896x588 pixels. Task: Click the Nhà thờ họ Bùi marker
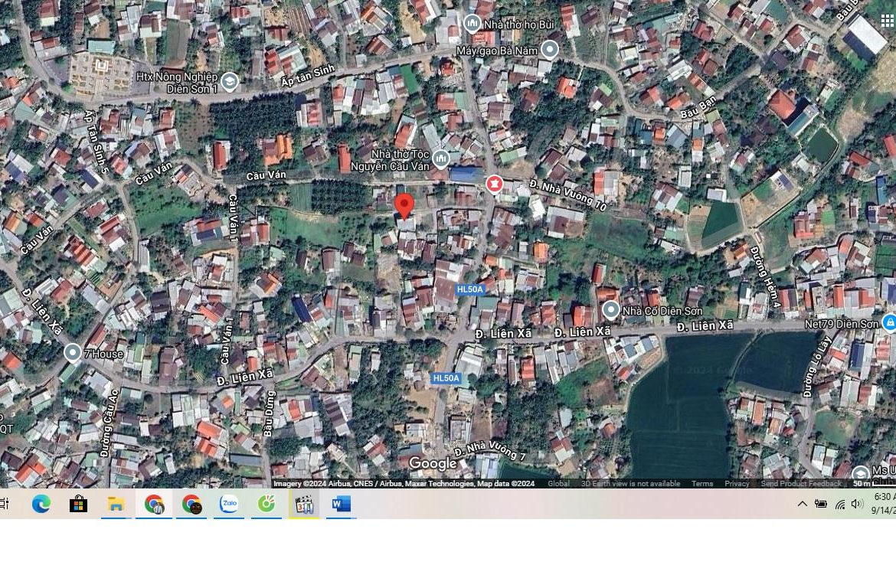[x=473, y=24]
